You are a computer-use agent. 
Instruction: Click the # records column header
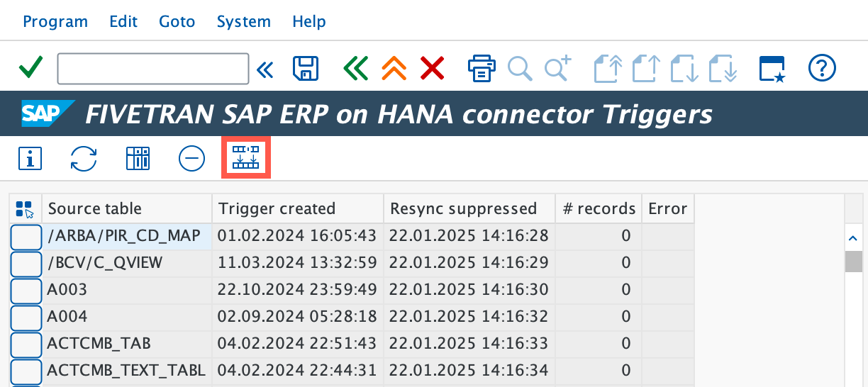(599, 209)
